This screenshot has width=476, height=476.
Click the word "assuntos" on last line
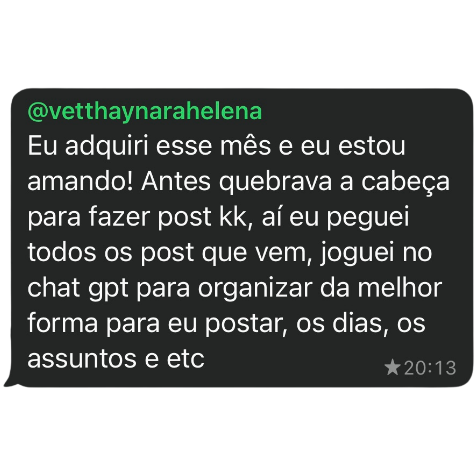pos(82,359)
